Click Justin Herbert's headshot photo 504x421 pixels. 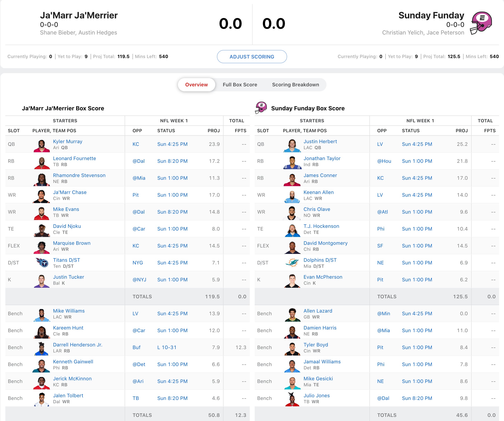(x=292, y=146)
